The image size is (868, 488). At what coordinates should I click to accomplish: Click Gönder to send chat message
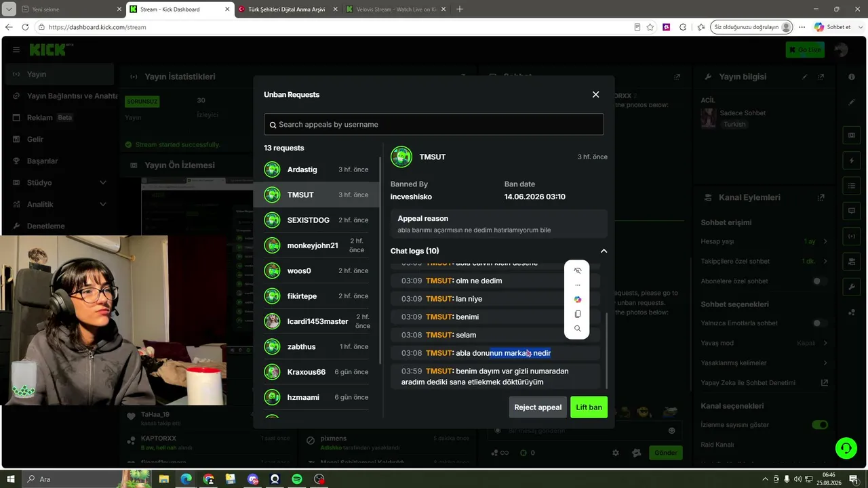pos(666,453)
